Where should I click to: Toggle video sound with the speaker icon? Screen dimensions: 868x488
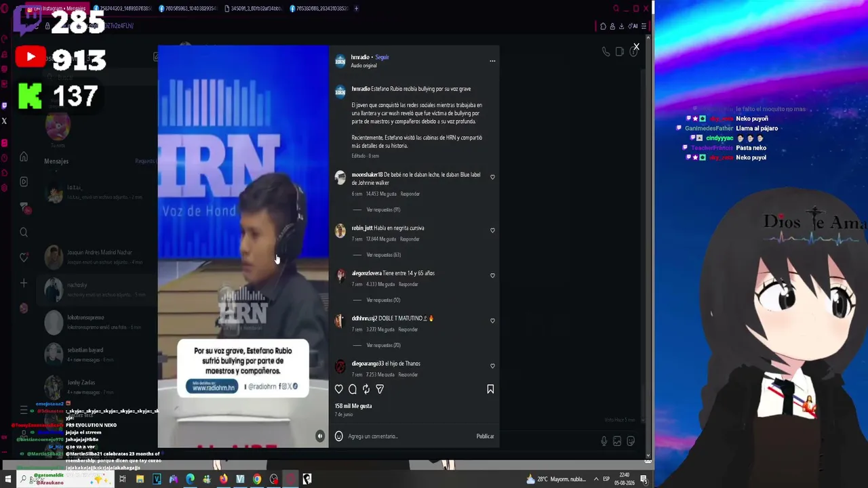(x=320, y=436)
